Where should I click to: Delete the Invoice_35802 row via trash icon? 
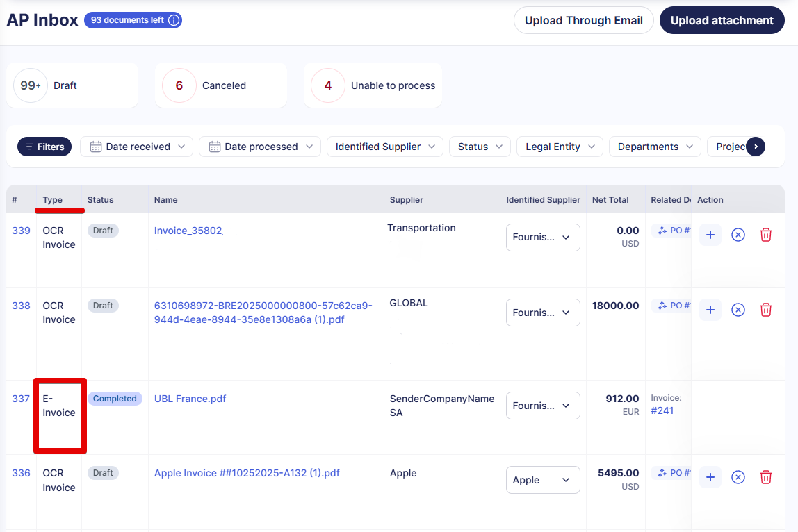click(766, 235)
